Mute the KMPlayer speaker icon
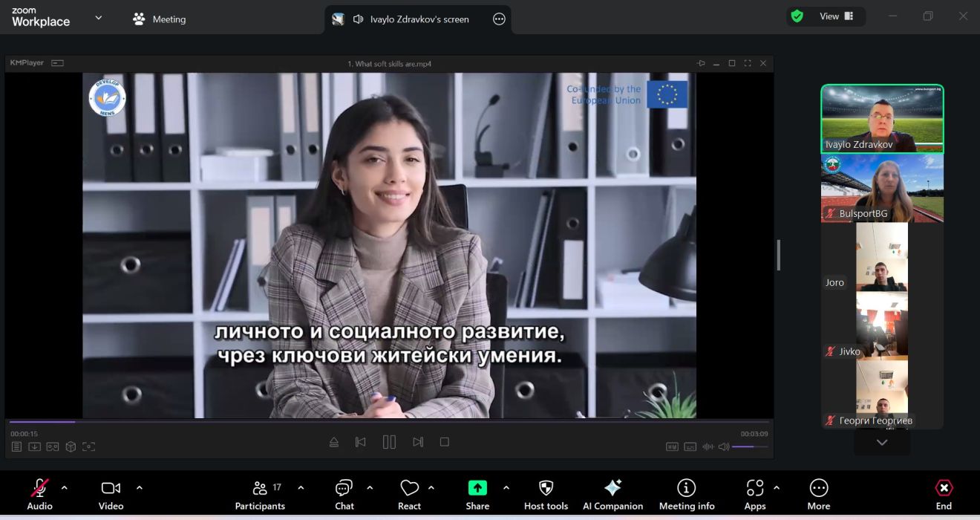The height and width of the screenshot is (520, 980). [x=723, y=446]
